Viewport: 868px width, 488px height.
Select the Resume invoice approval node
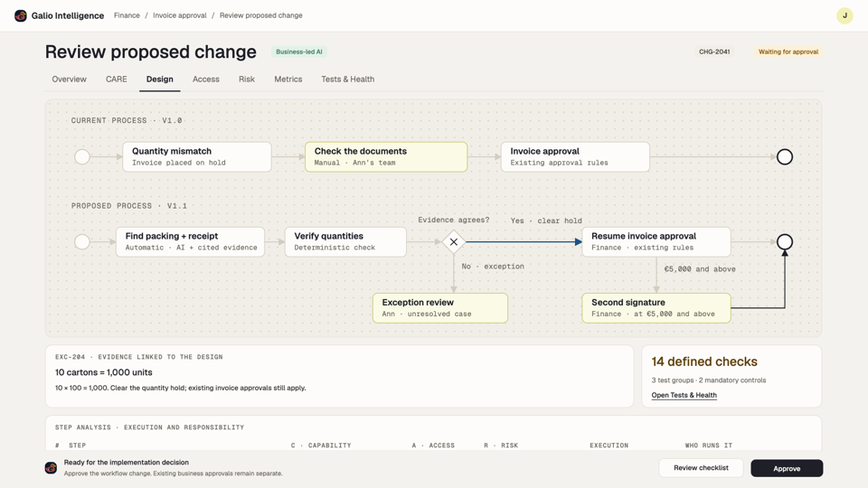[656, 242]
